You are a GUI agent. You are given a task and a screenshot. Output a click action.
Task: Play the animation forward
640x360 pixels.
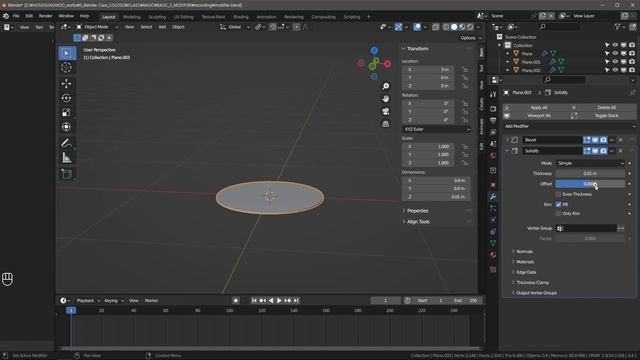279,300
